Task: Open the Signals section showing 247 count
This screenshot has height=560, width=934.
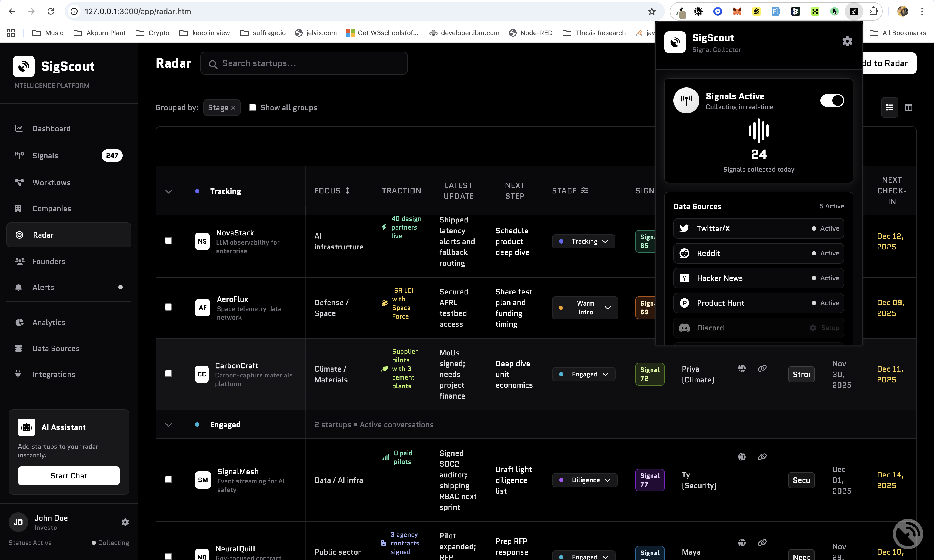Action: coord(45,156)
